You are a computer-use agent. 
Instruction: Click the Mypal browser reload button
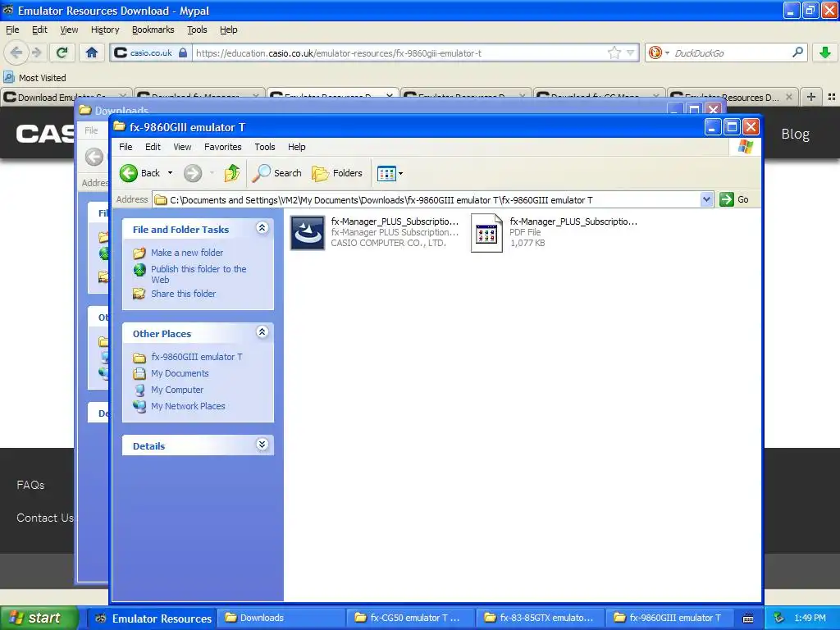tap(62, 52)
